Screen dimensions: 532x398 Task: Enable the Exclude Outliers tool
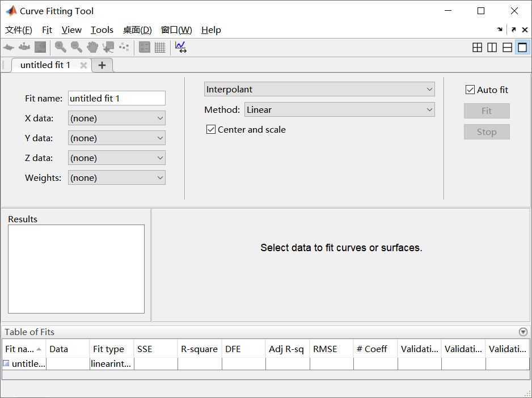[124, 47]
